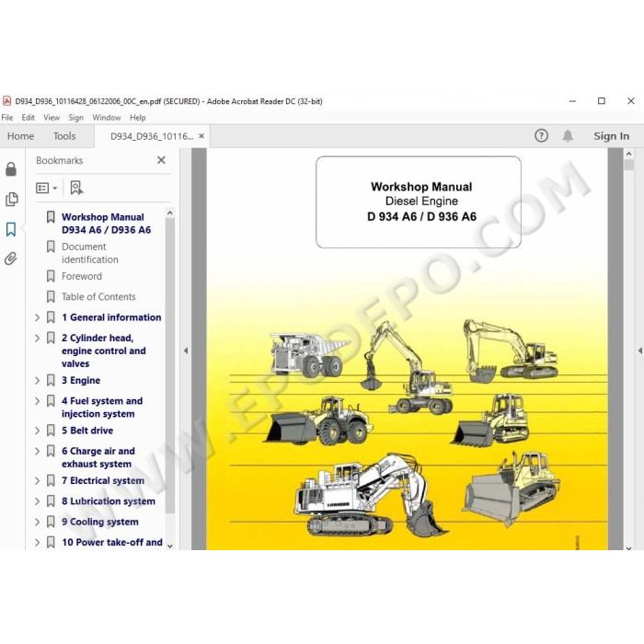Image resolution: width=644 pixels, height=644 pixels.
Task: Click the security lock icon in sidebar
Action: (x=11, y=168)
